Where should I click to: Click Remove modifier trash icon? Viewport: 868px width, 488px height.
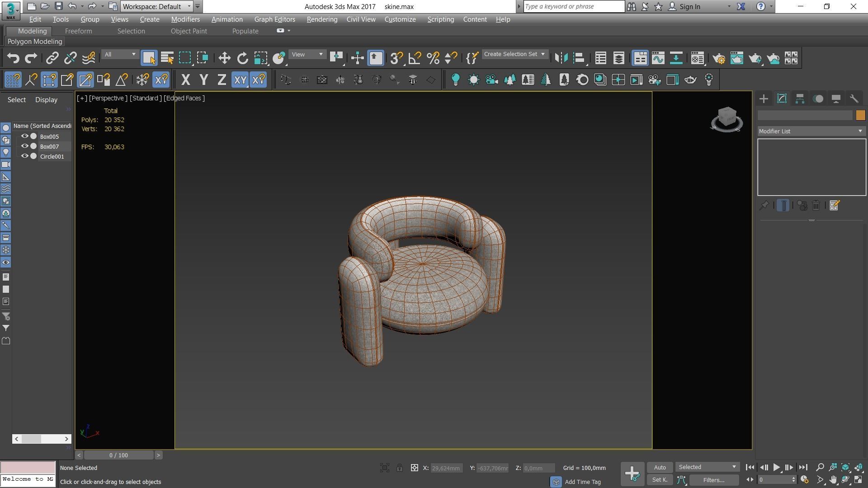coord(816,206)
